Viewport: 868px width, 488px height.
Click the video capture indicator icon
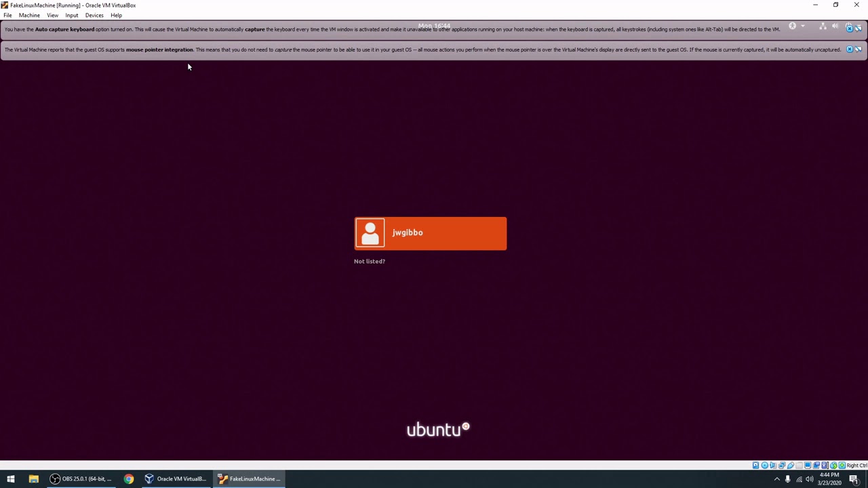pos(816,465)
